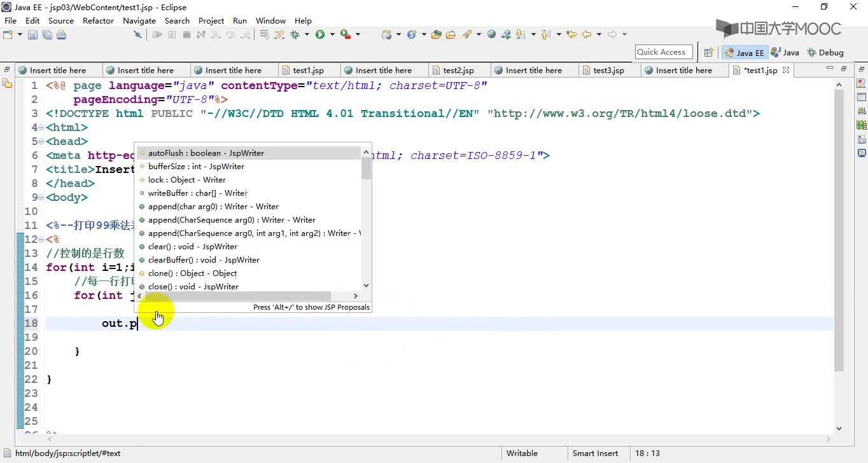Click the Resume debug icon

(x=157, y=34)
